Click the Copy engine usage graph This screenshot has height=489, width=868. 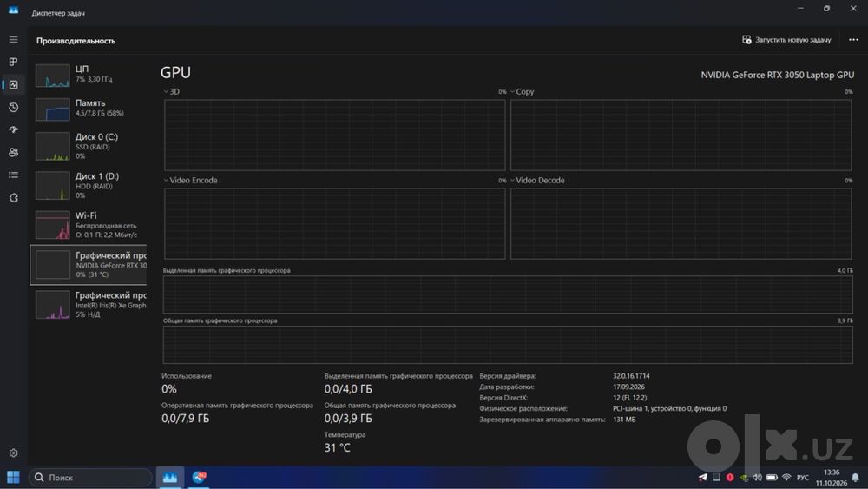click(681, 135)
